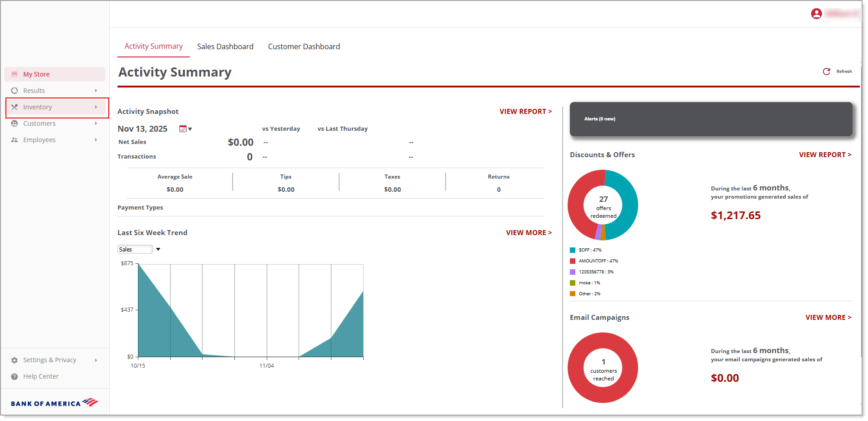Screen dimensions: 868x421
Task: Click View Report for Discounts & Offers
Action: (825, 155)
